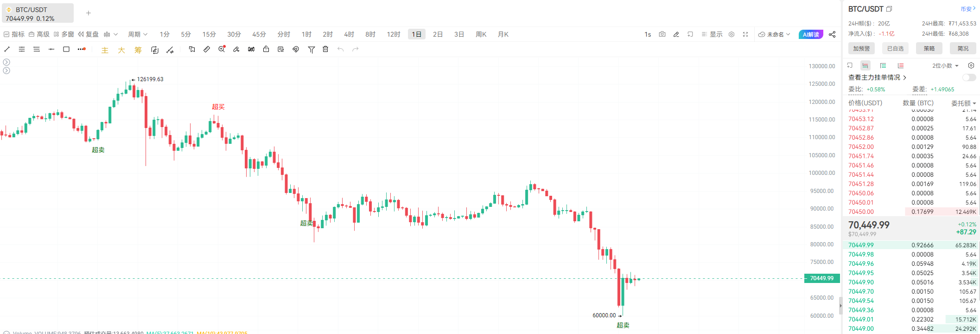Enter fullscreen chart mode
The height and width of the screenshot is (334, 980).
[745, 34]
